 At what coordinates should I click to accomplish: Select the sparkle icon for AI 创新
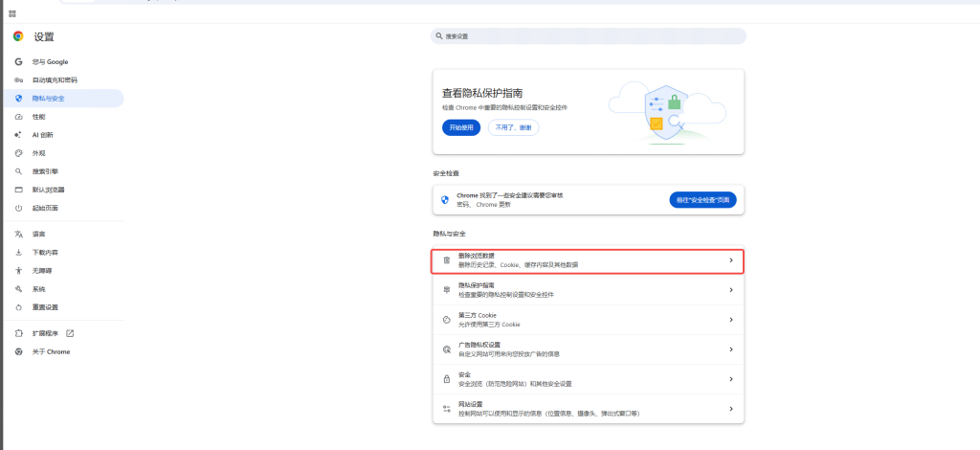click(18, 135)
